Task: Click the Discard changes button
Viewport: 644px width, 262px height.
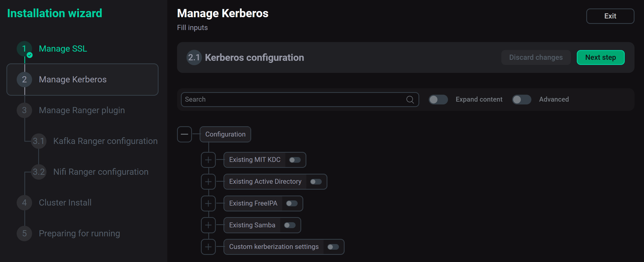Action: (x=536, y=57)
